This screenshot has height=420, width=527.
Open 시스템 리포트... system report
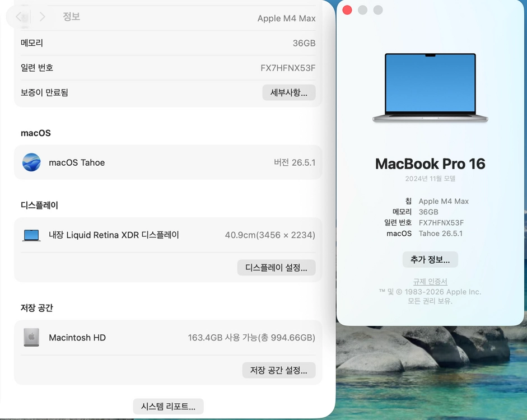(168, 407)
